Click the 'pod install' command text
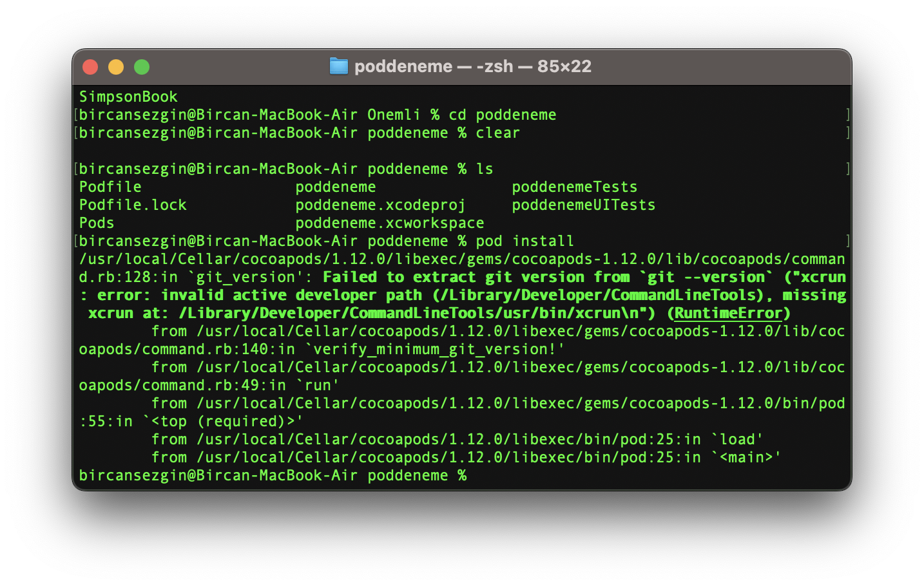Image resolution: width=924 pixels, height=586 pixels. (x=525, y=241)
